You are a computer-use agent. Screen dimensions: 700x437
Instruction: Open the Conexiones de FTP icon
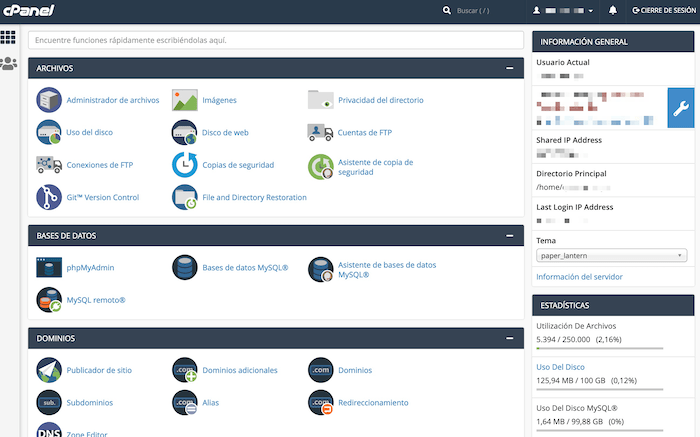(49, 165)
